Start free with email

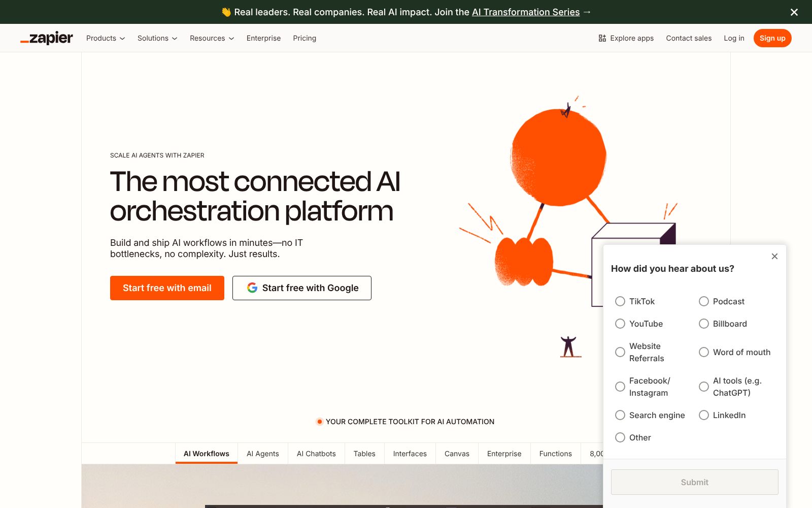point(167,288)
